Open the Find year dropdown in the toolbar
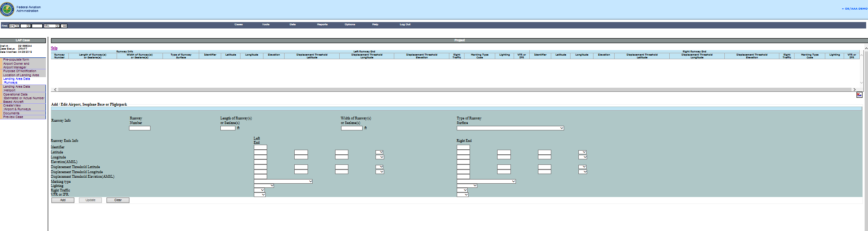868x231 pixels. pos(14,26)
